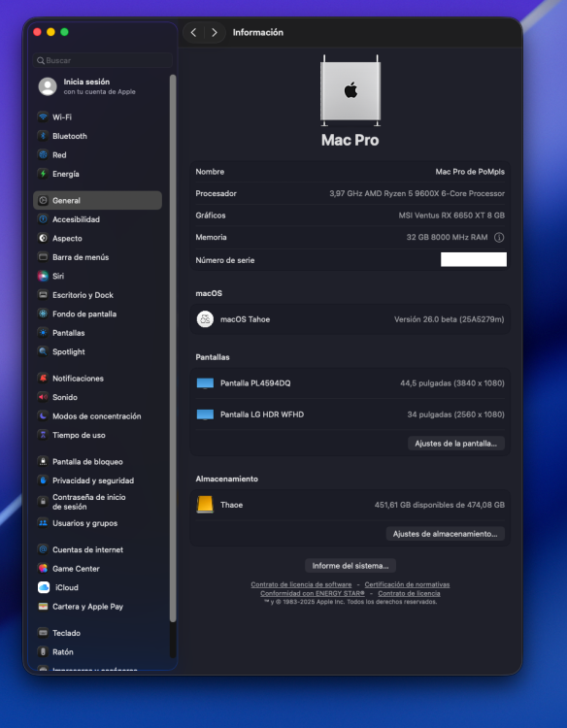Viewport: 567px width, 728px height.
Task: Click Pantalla de bloqueo icon
Action: click(43, 461)
